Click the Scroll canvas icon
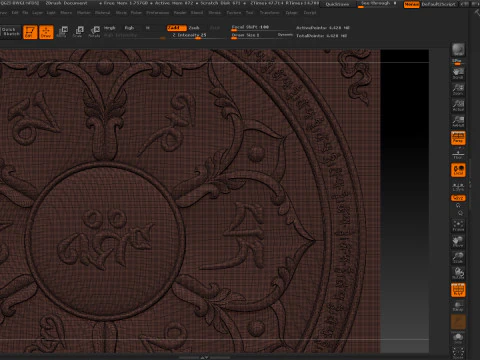 tap(458, 73)
